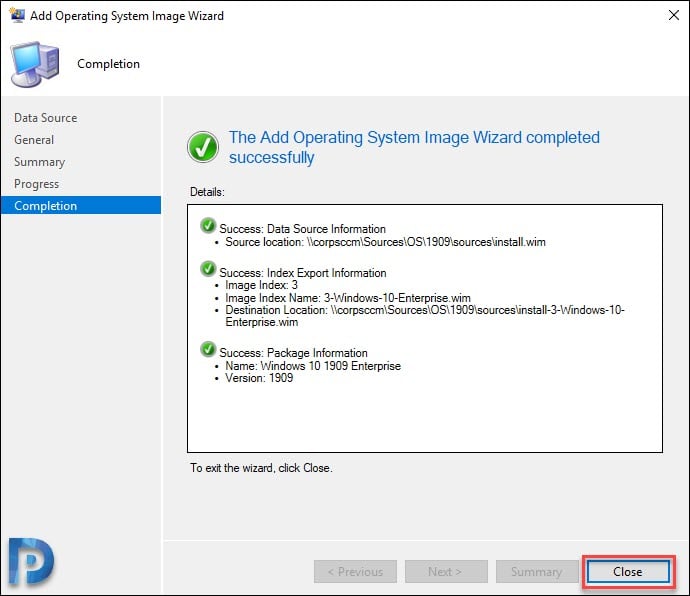Select the Data Source step in sidebar
This screenshot has height=596, width=690.
[x=46, y=118]
